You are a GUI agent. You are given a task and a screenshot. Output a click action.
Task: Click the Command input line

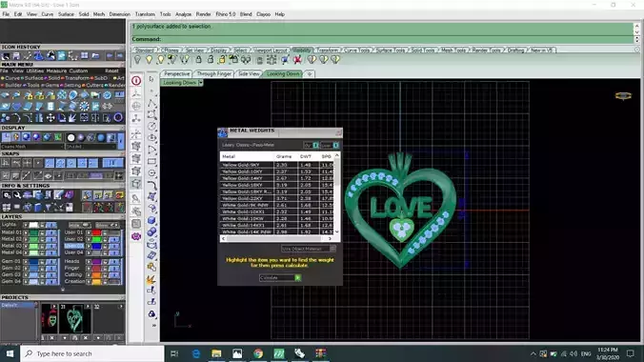click(382, 39)
